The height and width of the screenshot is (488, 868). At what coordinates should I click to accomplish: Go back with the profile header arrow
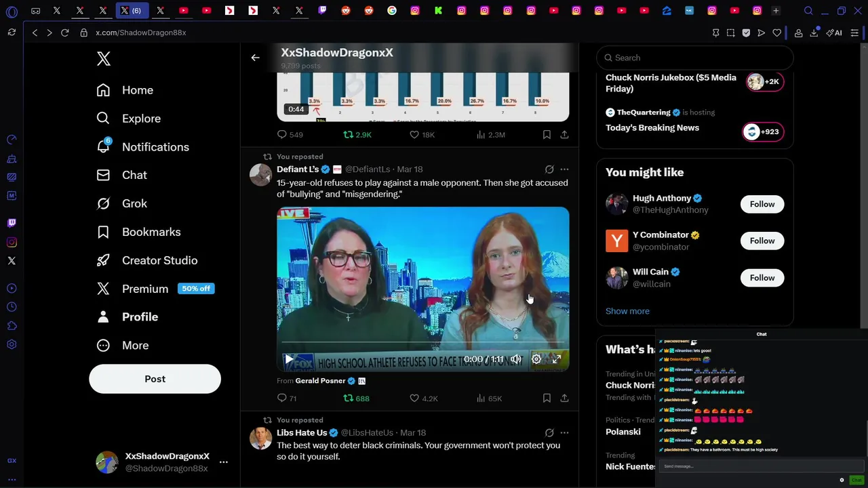255,58
